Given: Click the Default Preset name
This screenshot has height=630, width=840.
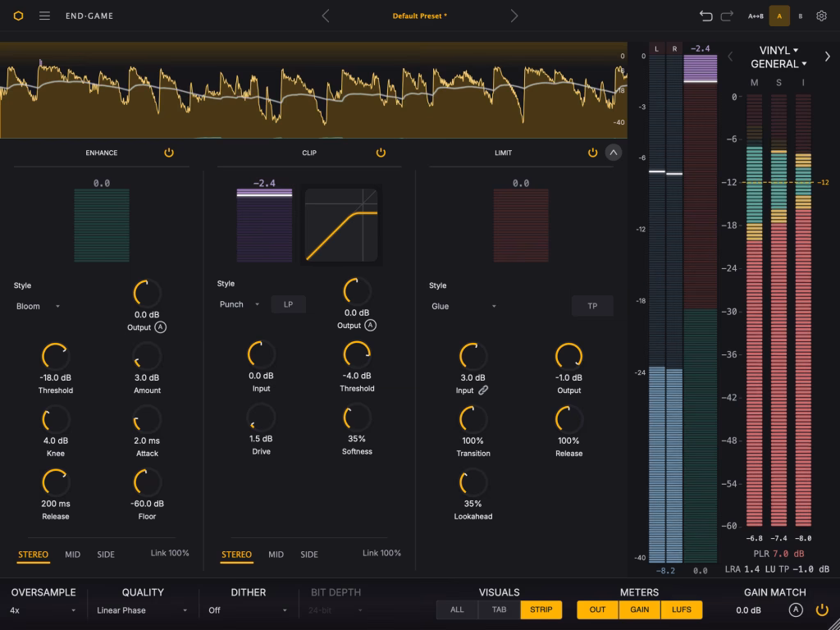Looking at the screenshot, I should [x=419, y=16].
